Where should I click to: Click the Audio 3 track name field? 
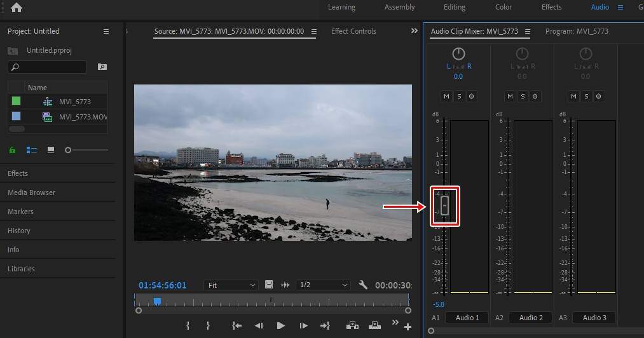[594, 318]
